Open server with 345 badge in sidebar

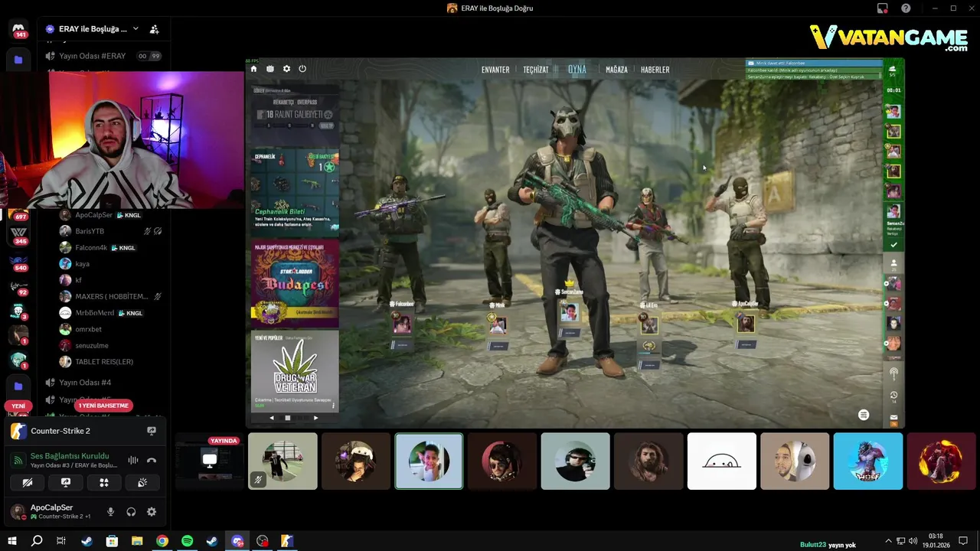18,234
